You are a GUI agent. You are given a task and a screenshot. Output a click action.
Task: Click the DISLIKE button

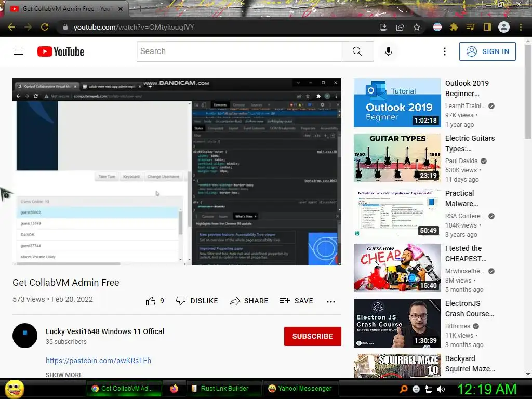[x=197, y=301]
